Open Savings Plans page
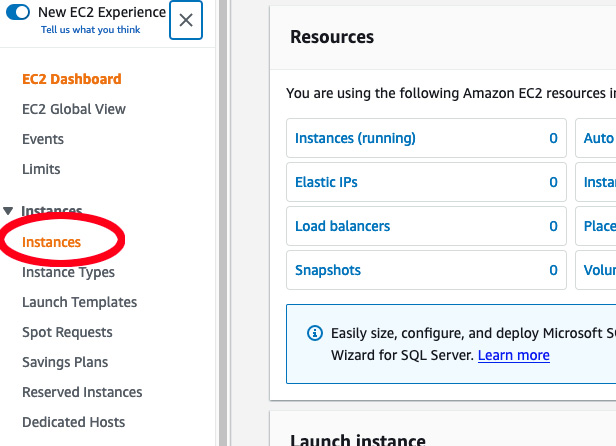Screen dimensions: 616x446 pyautogui.click(x=65, y=362)
